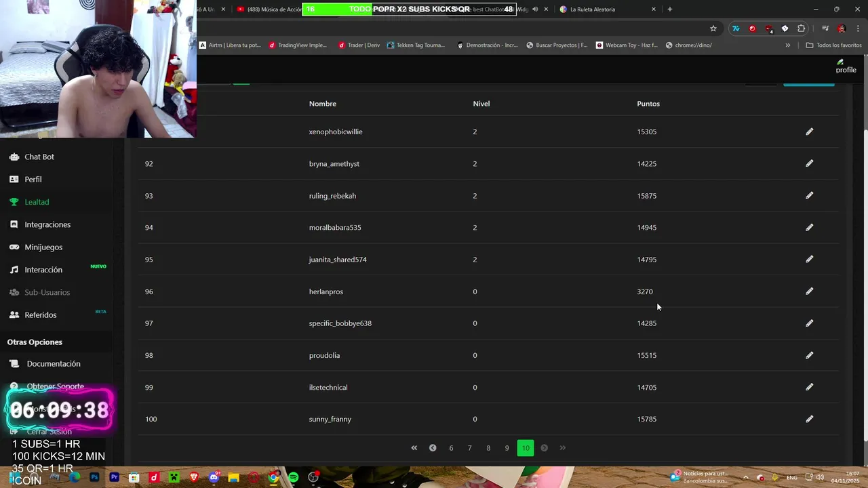Edit sunny_franny with the pencil icon
The image size is (868, 488).
[x=809, y=419]
